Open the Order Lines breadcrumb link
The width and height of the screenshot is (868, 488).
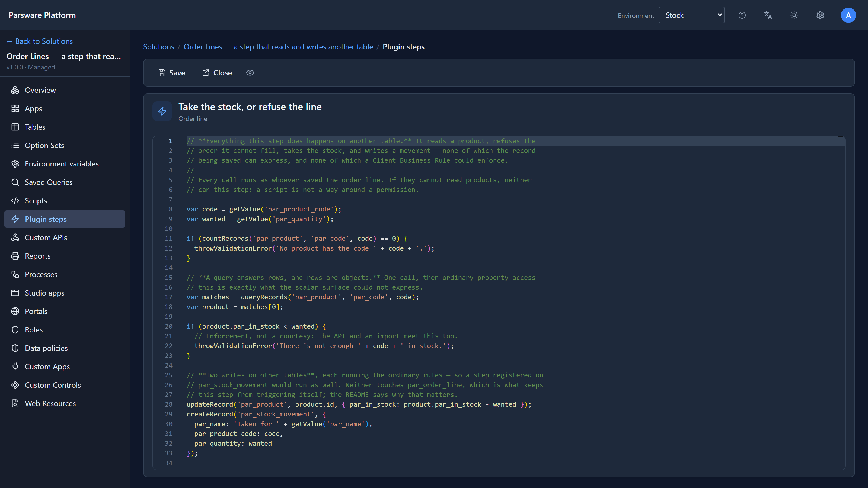click(x=278, y=46)
